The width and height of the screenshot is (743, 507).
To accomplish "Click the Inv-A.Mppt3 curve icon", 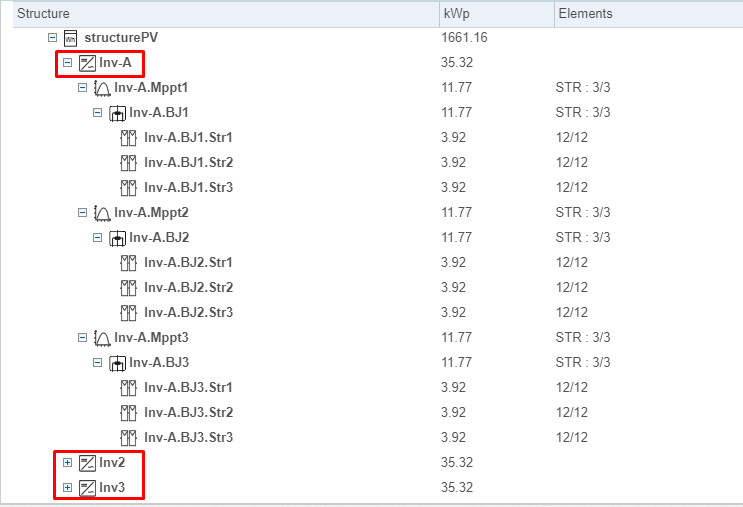I will 102,338.
